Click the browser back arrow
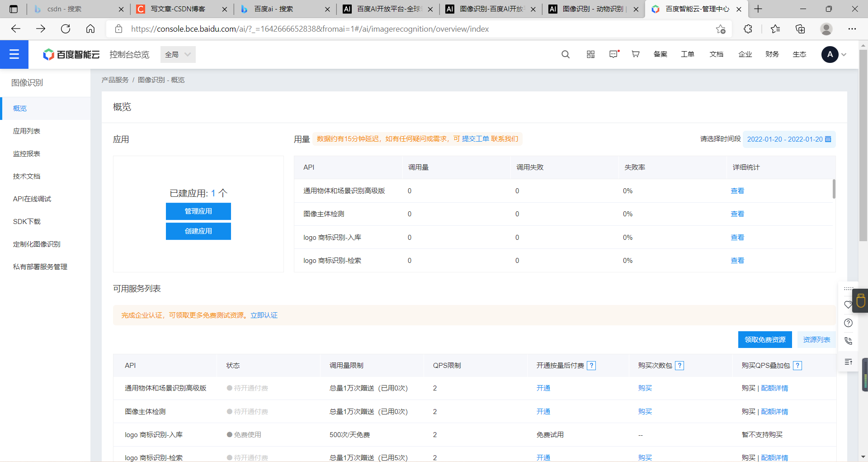This screenshot has width=868, height=462. 16,29
